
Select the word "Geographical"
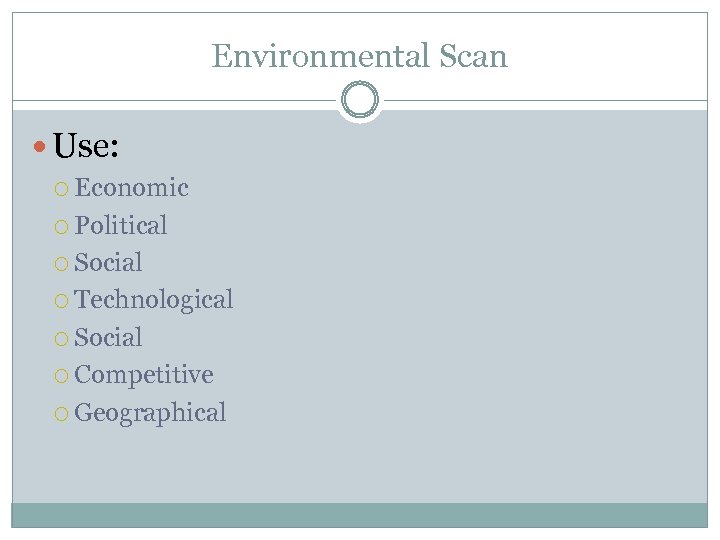pos(150,412)
